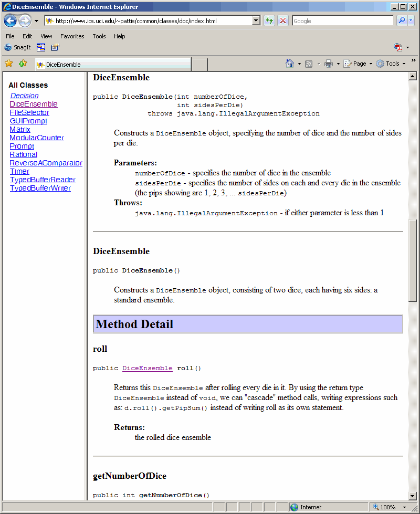
Task: Select the DiceEnsemble browser tab
Action: [112, 65]
